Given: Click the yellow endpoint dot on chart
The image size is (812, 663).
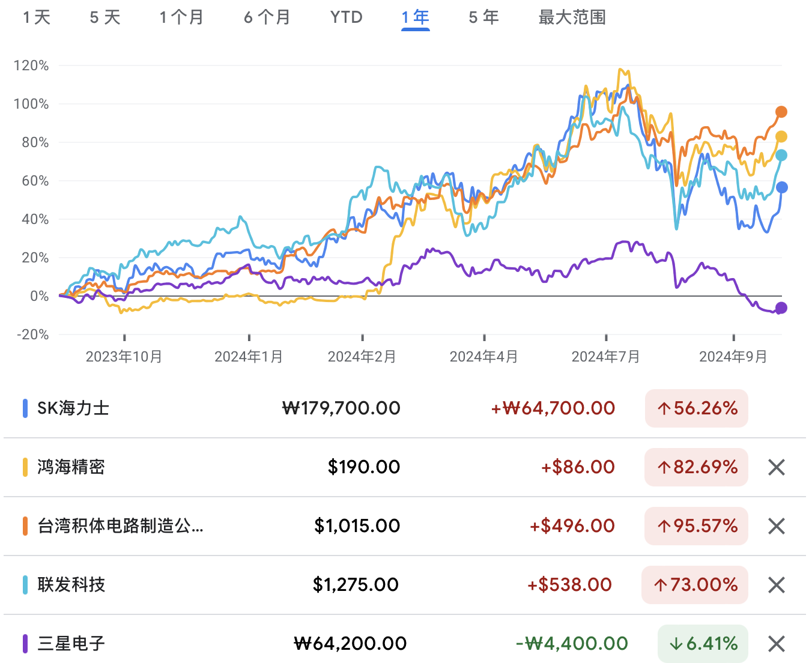Looking at the screenshot, I should click(781, 137).
